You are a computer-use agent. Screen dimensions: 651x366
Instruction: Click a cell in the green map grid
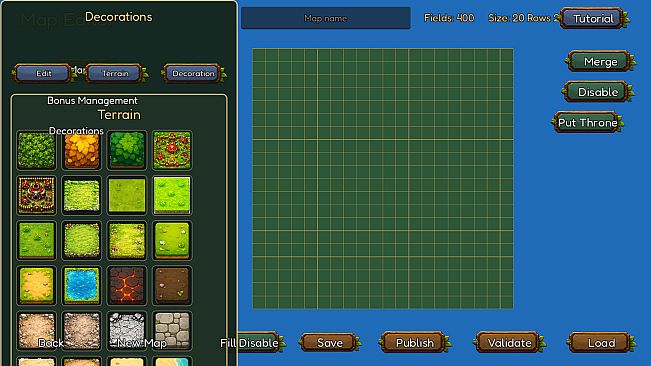pyautogui.click(x=383, y=178)
